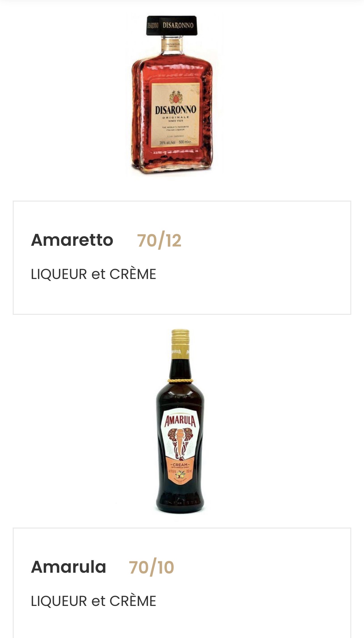This screenshot has width=364, height=638.
Task: Select the Amarula menu card
Action: pyautogui.click(x=182, y=583)
